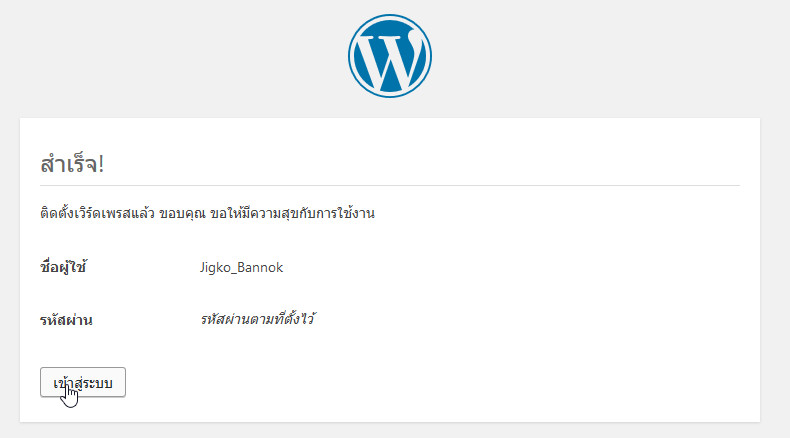The image size is (790, 438).
Task: Click the รหัสผ่าน label
Action: (x=66, y=320)
